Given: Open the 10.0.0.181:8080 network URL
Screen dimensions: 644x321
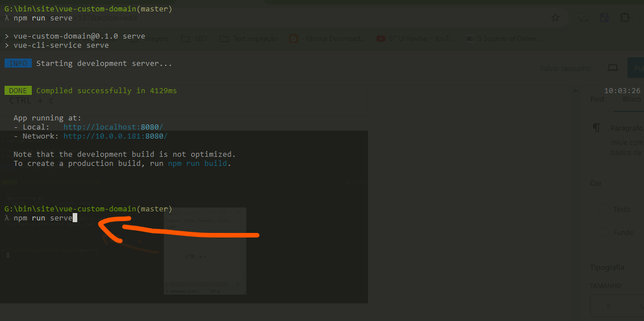Looking at the screenshot, I should coord(115,136).
